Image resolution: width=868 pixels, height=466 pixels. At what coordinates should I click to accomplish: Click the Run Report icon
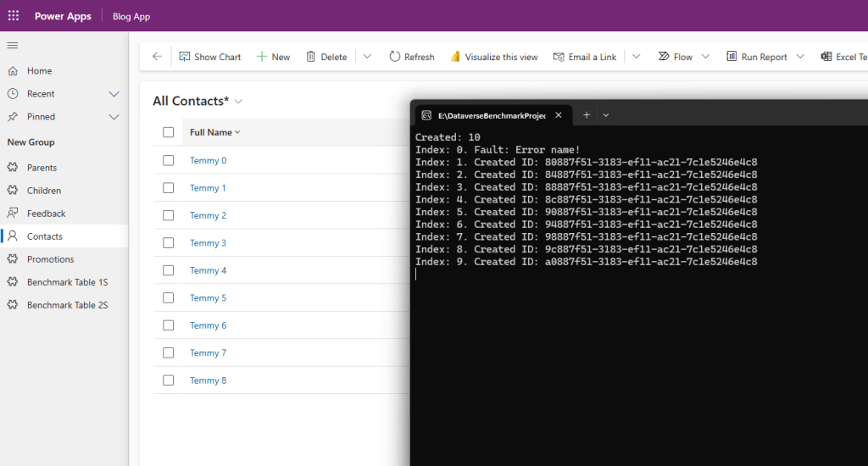(732, 57)
